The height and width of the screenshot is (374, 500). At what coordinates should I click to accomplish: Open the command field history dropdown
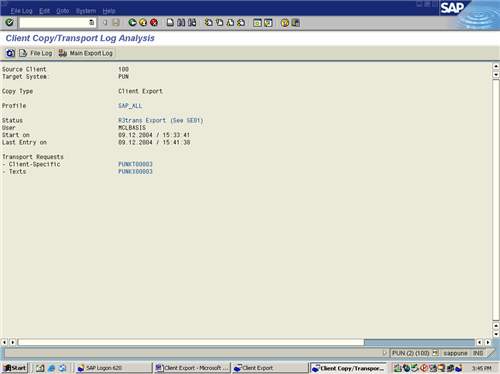point(92,22)
